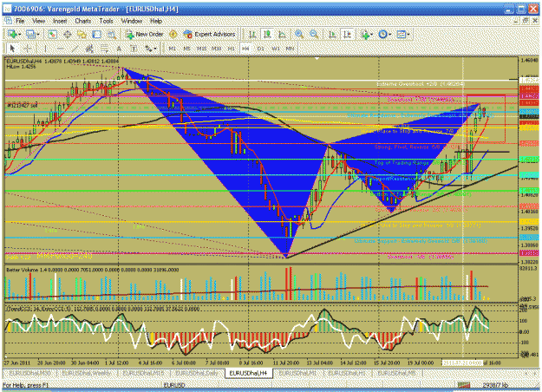Open the Periods clock dropdown
The image size is (542, 392).
(385, 34)
